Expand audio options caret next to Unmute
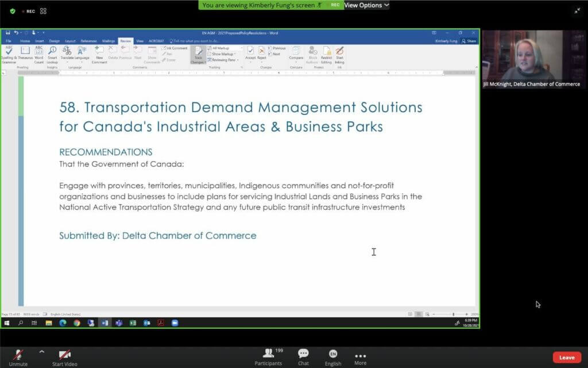The image size is (588, 368). click(41, 352)
